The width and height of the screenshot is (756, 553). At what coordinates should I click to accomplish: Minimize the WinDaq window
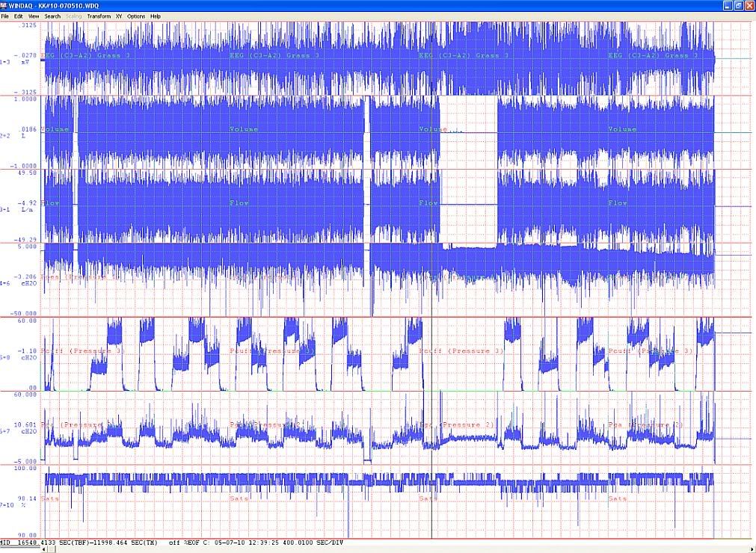(x=728, y=5)
